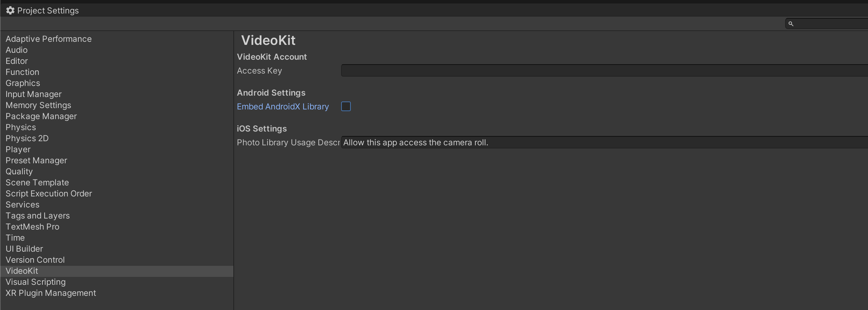Open Adaptive Performance settings
This screenshot has width=868, height=310.
[49, 39]
